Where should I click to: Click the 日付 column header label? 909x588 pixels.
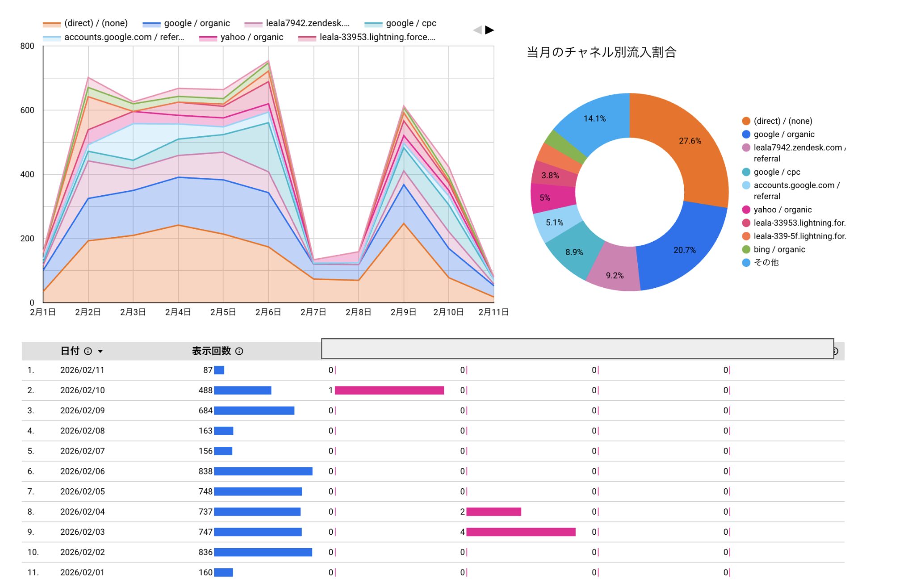click(70, 351)
